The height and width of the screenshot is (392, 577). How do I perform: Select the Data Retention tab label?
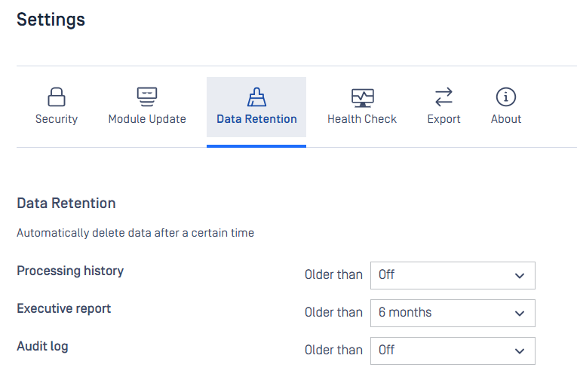tap(256, 119)
